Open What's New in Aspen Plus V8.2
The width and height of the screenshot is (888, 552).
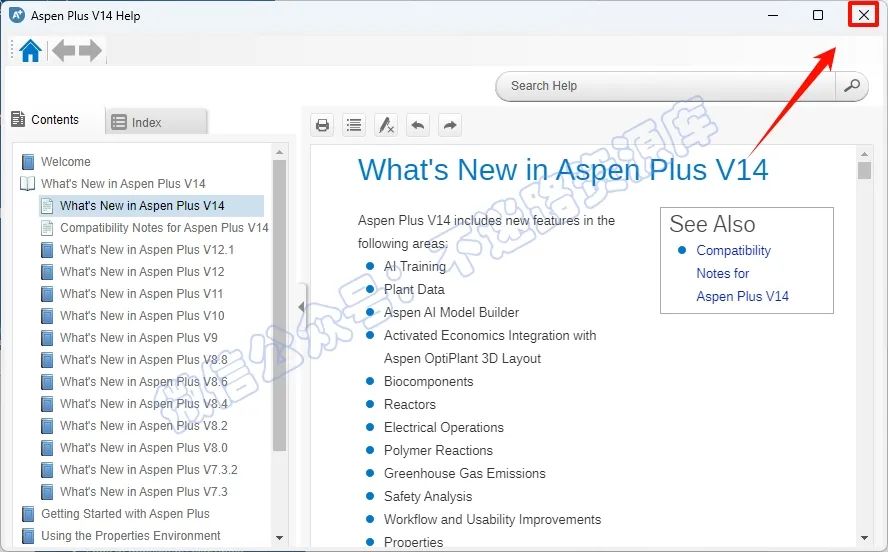(x=144, y=426)
